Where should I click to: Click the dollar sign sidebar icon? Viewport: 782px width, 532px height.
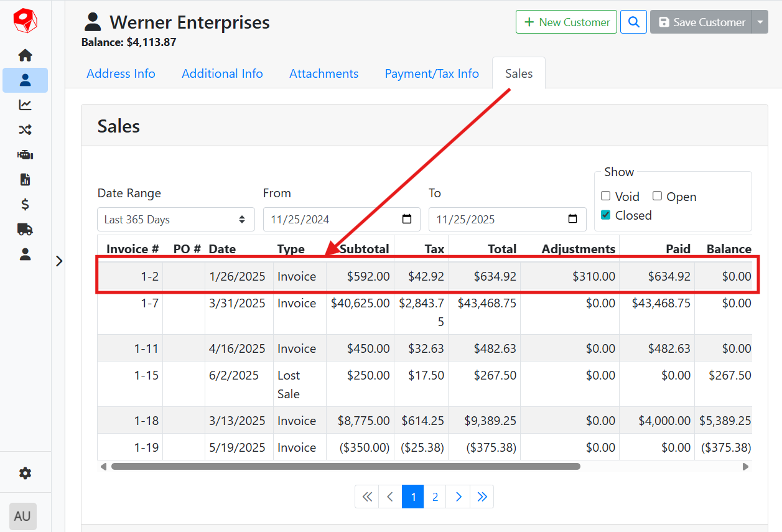25,205
